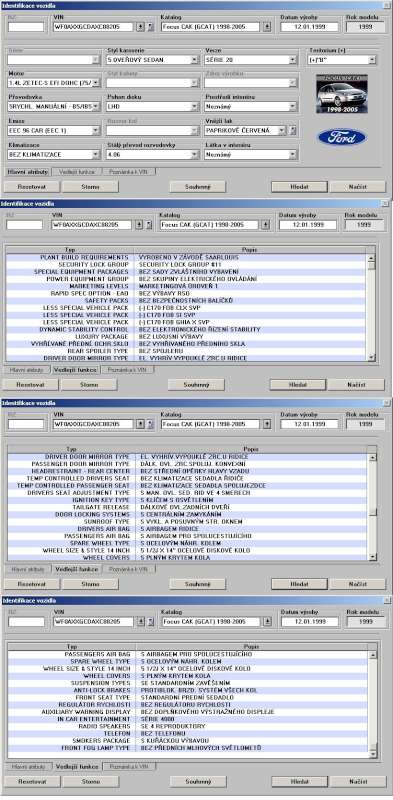Click the blue Ford oval logo
This screenshot has height=800, width=393.
[x=341, y=137]
